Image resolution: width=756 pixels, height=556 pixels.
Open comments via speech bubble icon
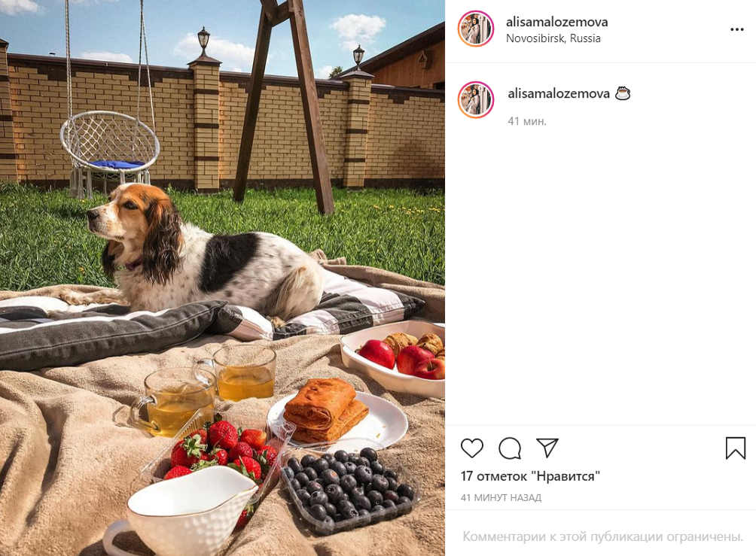tap(510, 448)
